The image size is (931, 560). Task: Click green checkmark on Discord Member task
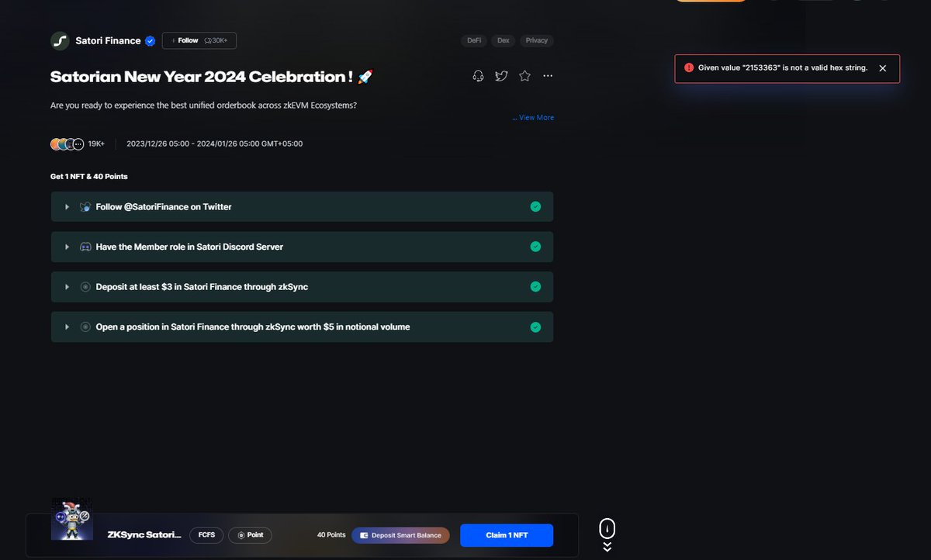pos(535,247)
